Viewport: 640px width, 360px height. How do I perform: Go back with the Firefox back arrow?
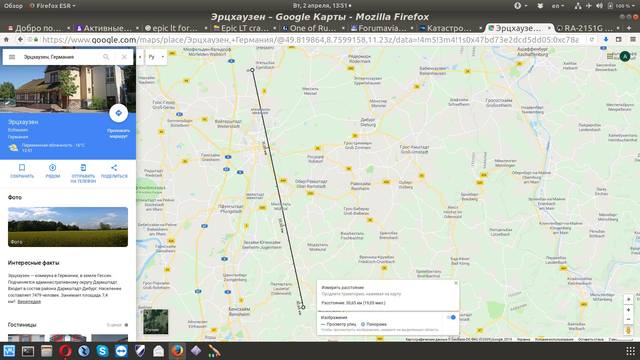coord(20,40)
